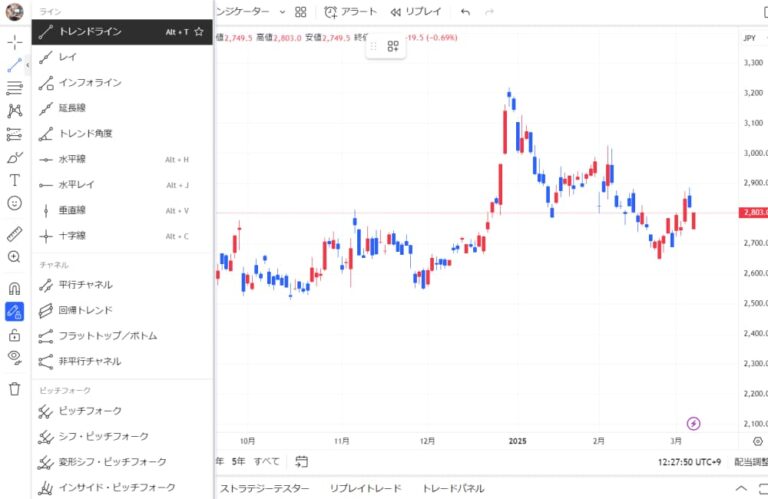The image size is (768, 499).
Task: Click the undo arrow in top toolbar
Action: point(465,12)
